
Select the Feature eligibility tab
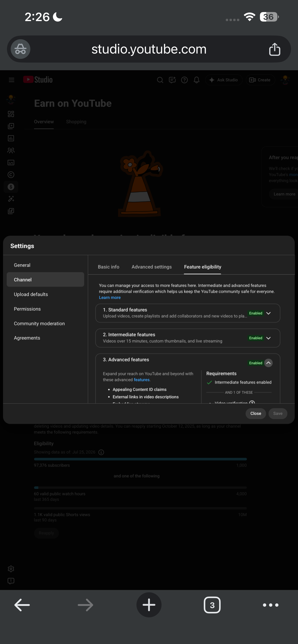(x=203, y=267)
